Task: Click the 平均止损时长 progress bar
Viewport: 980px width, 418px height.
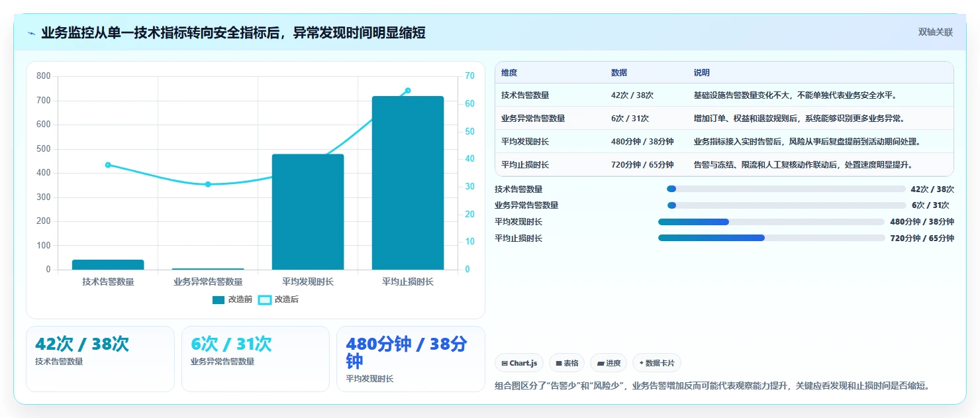Action: click(x=771, y=238)
